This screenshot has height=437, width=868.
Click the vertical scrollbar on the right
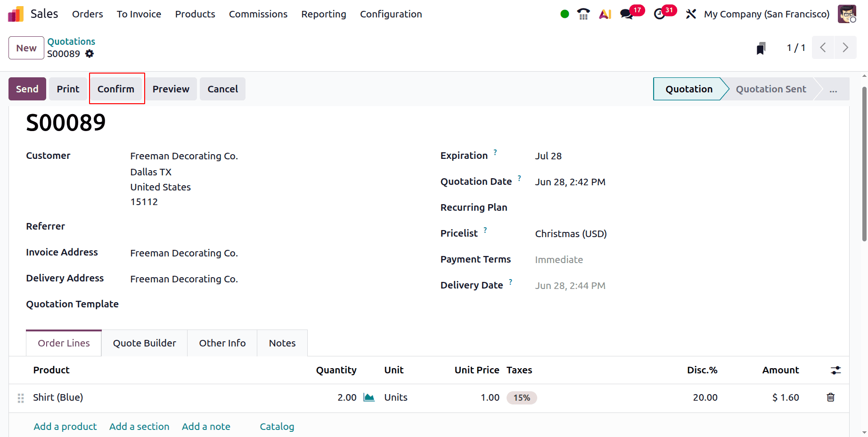coord(864,164)
